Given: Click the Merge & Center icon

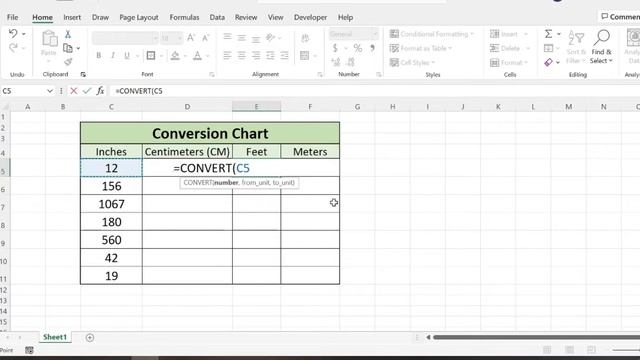Looking at the screenshot, I should pos(304,56).
